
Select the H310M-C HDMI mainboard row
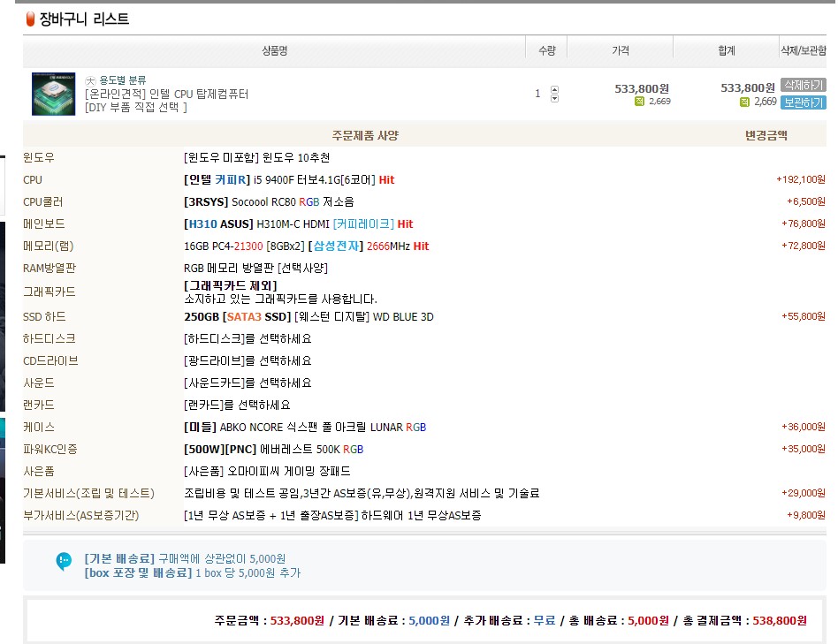(424, 224)
